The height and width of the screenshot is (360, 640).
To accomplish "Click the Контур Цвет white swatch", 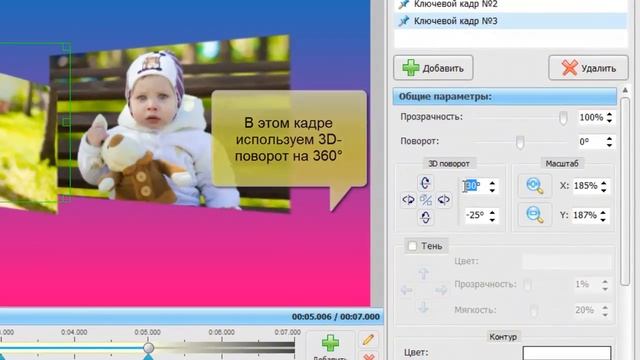I will 567,353.
